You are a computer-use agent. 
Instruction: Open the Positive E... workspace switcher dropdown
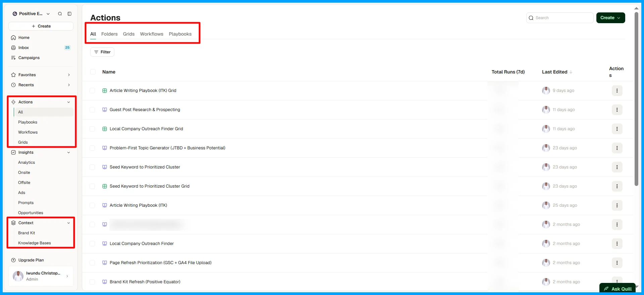(31, 14)
